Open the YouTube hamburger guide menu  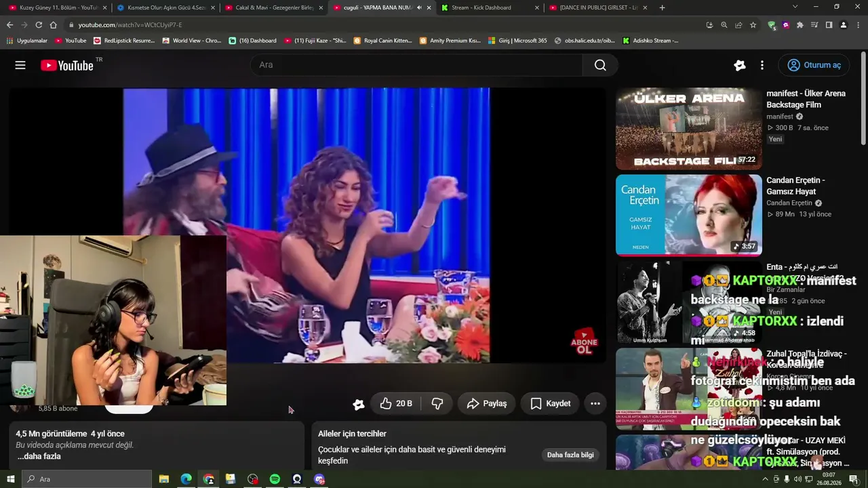(20, 65)
